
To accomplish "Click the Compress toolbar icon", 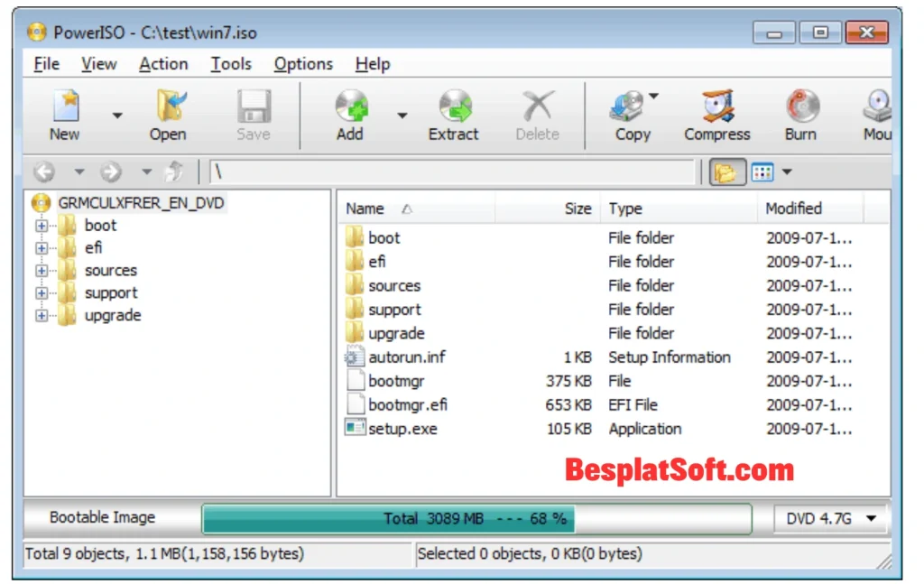I will [x=717, y=115].
